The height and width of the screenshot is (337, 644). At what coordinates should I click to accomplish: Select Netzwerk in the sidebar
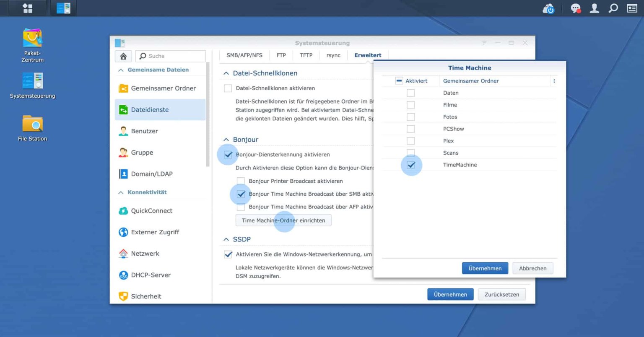click(146, 253)
